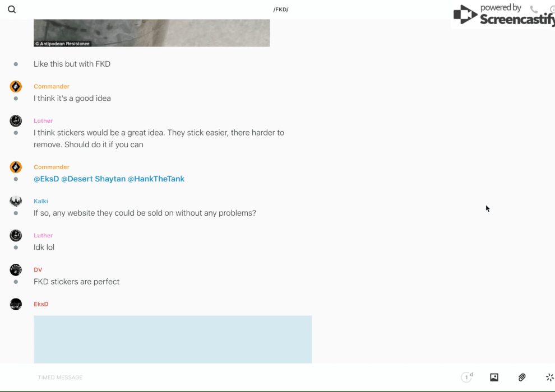Toggle the 1 day timed message timer
Screen dimensions: 555x392
pos(467,377)
